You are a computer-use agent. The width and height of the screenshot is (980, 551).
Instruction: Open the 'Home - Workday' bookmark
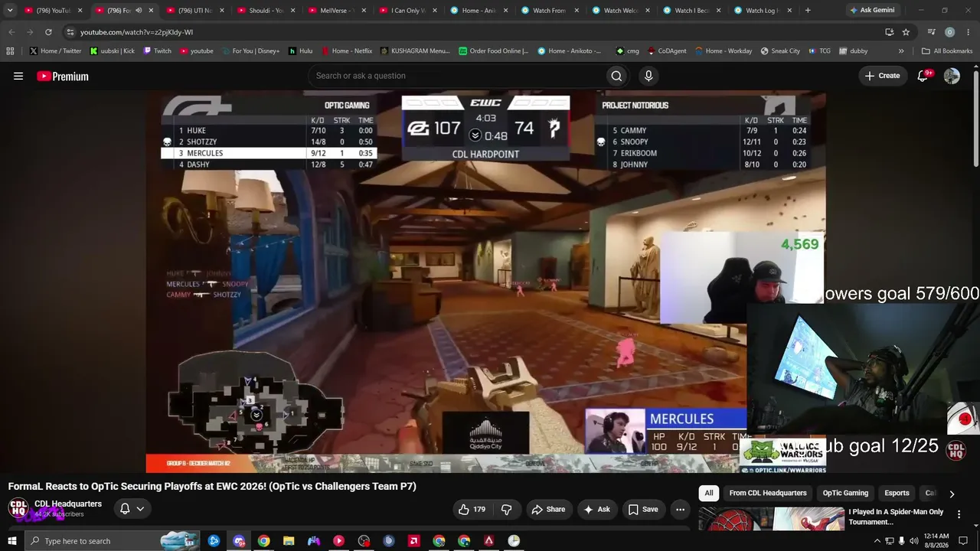point(724,51)
